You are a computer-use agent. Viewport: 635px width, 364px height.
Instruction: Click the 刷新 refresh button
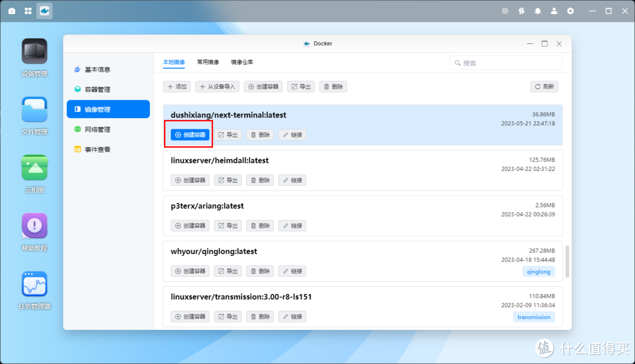click(x=544, y=86)
